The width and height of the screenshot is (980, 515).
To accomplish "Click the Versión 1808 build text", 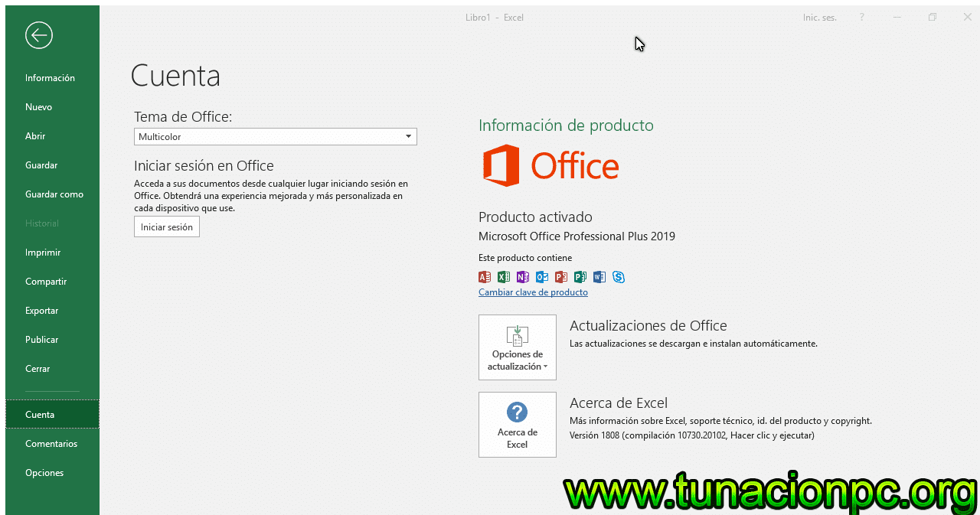I will (692, 435).
